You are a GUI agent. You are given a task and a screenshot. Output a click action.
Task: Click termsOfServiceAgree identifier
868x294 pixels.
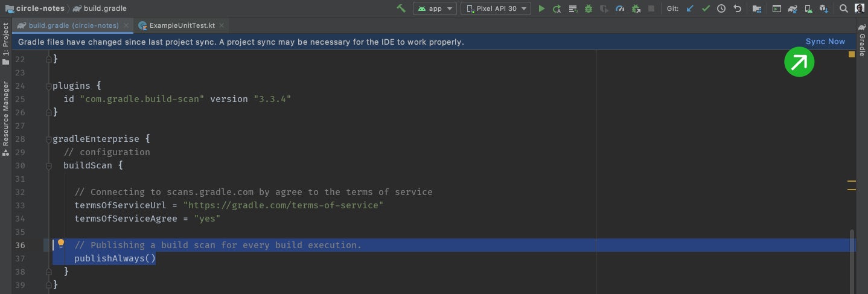(x=126, y=219)
